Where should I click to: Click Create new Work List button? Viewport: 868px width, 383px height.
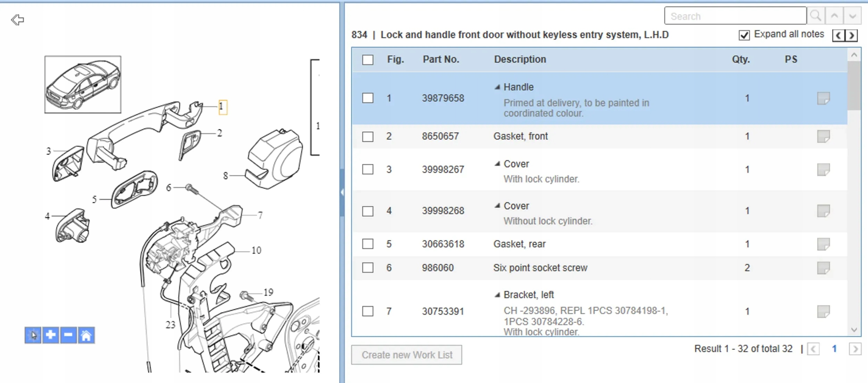407,355
